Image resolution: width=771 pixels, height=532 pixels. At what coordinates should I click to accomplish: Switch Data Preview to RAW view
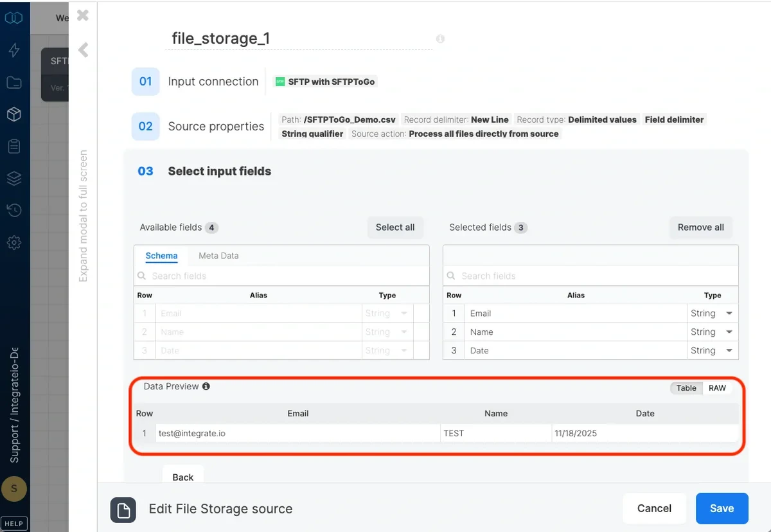pos(717,387)
